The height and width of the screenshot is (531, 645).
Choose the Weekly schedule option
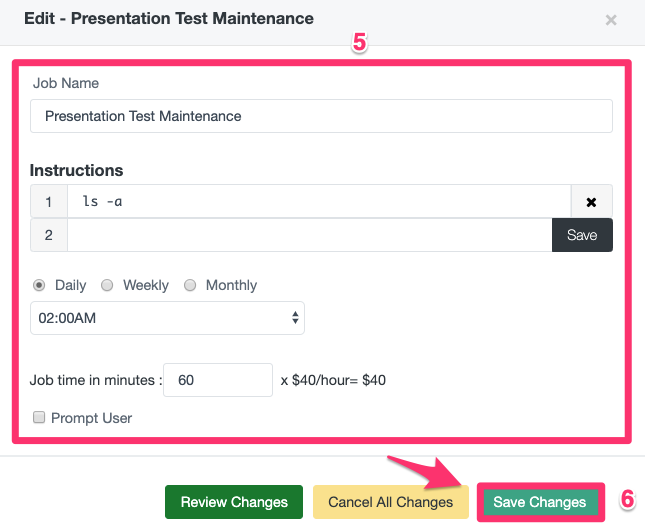click(107, 285)
